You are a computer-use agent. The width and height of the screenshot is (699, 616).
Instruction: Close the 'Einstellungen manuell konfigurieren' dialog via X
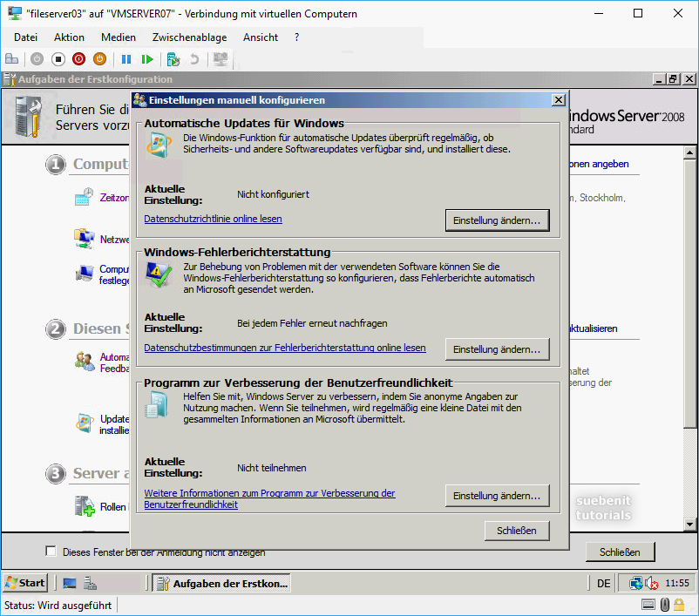click(x=559, y=100)
